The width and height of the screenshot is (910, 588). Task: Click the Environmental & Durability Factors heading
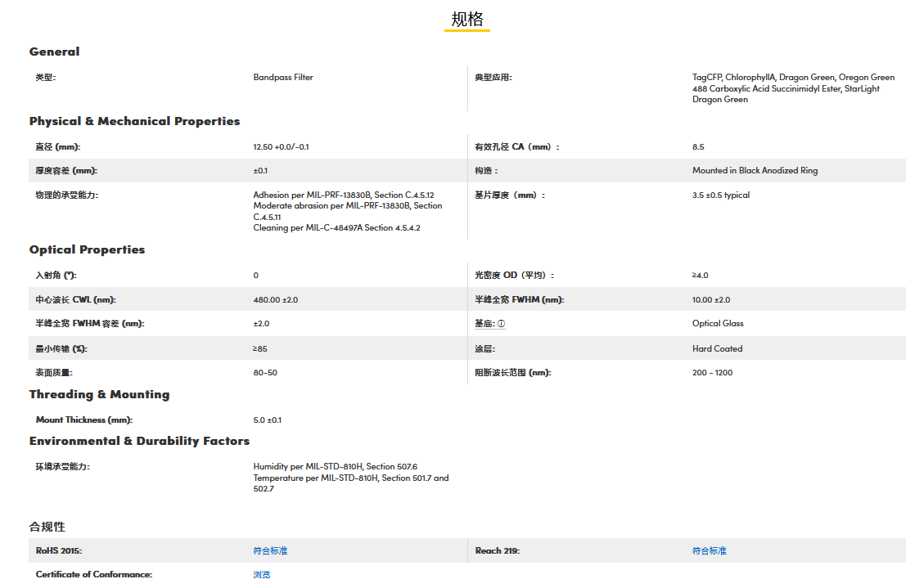pos(139,441)
